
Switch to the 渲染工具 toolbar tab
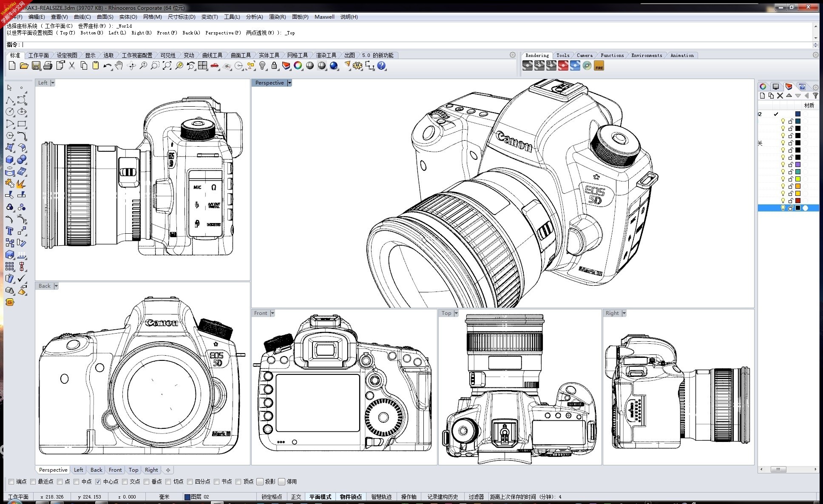pos(326,55)
